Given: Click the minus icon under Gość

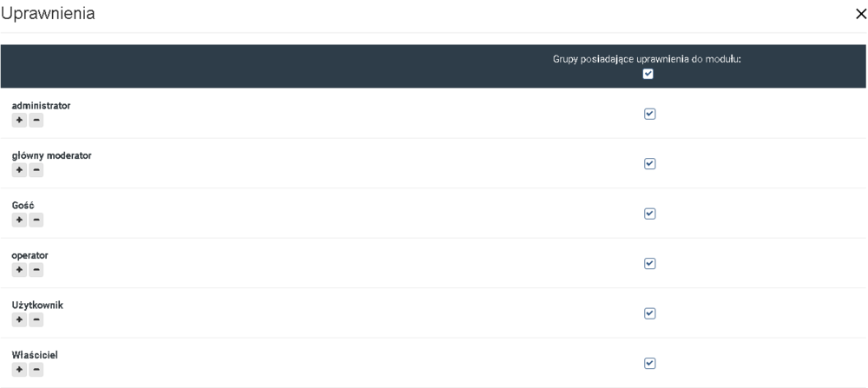Looking at the screenshot, I should coord(36,220).
